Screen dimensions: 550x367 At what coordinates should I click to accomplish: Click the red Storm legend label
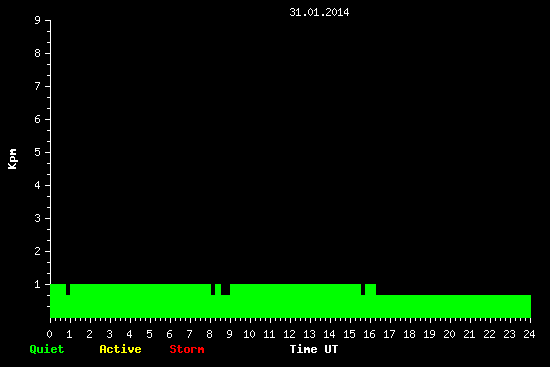(187, 349)
